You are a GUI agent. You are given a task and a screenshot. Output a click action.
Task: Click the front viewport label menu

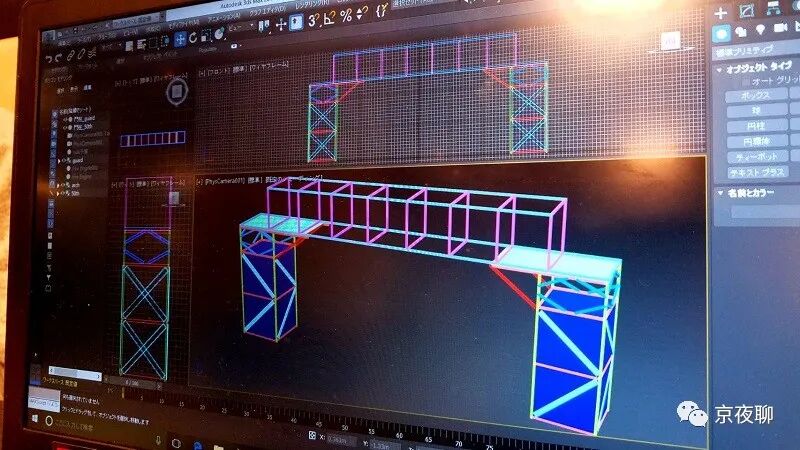244,68
